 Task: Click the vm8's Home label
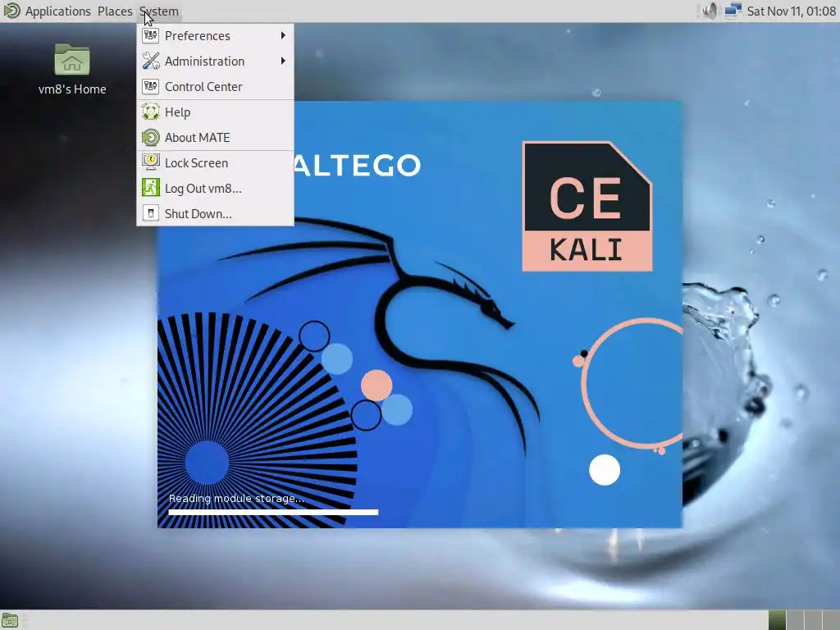72,89
